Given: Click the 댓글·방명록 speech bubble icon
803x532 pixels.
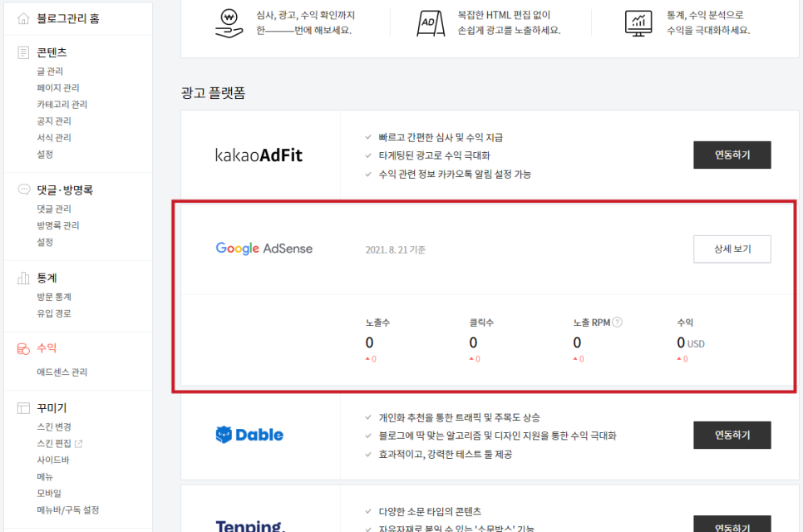Looking at the screenshot, I should pos(23,190).
